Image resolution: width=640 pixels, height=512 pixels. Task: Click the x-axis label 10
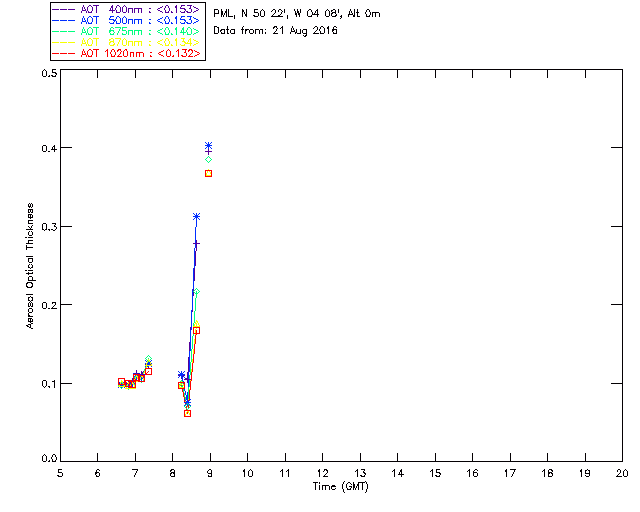[x=248, y=473]
